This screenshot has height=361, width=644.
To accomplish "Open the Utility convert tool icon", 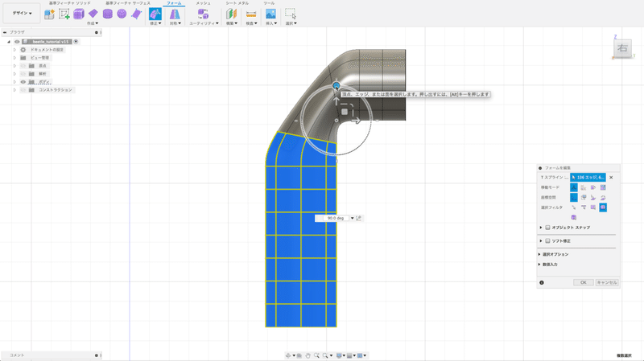I will tap(203, 14).
